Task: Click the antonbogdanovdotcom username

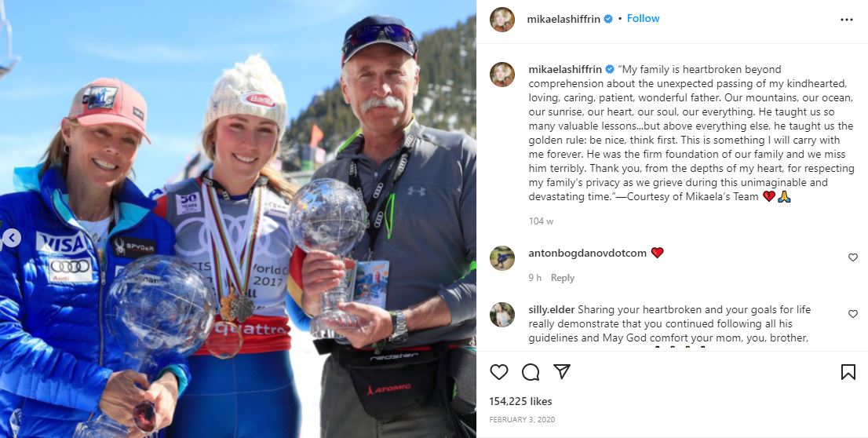Action: tap(587, 253)
